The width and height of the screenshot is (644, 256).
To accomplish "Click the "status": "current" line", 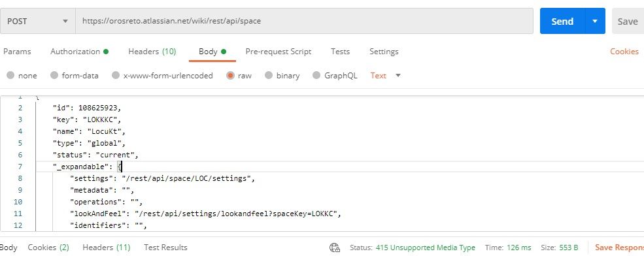I will pyautogui.click(x=95, y=155).
